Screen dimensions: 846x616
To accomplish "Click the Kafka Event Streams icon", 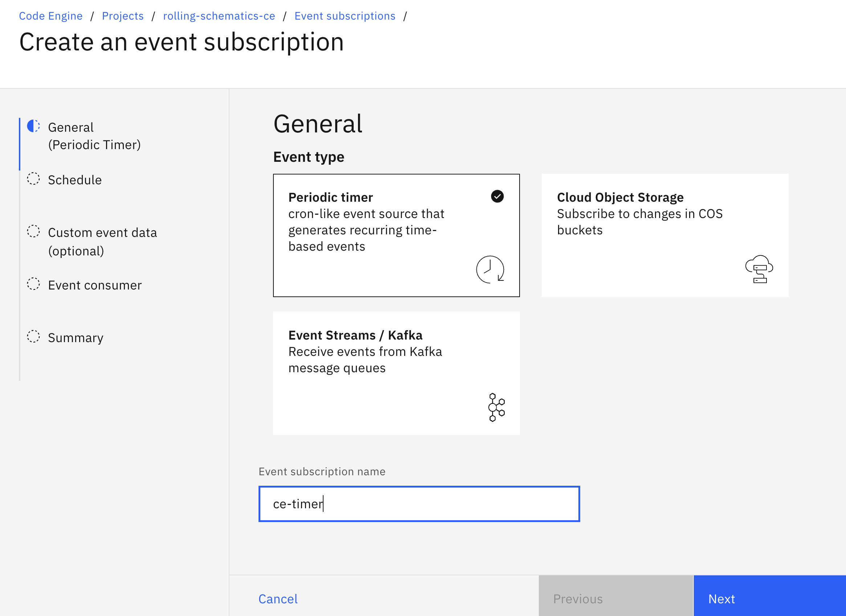I will pyautogui.click(x=496, y=407).
